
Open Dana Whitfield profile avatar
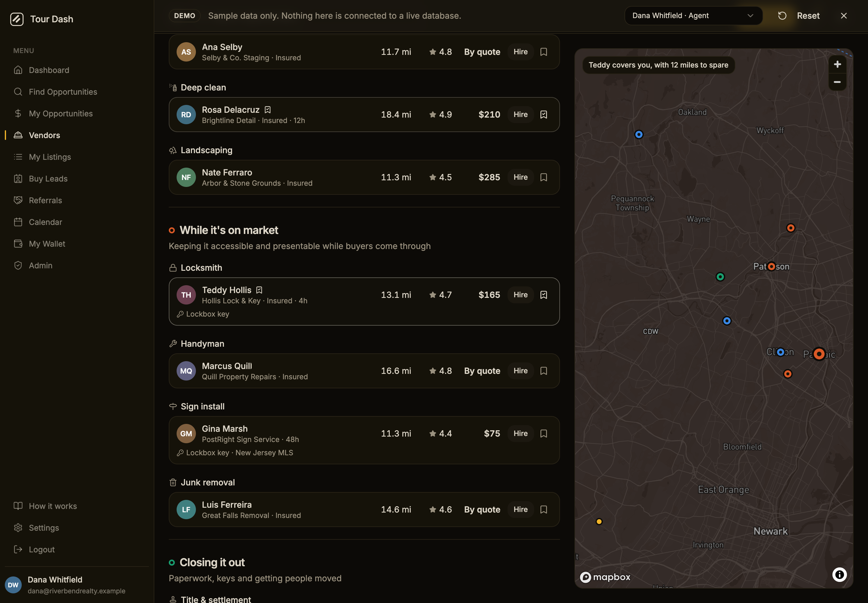coord(13,585)
